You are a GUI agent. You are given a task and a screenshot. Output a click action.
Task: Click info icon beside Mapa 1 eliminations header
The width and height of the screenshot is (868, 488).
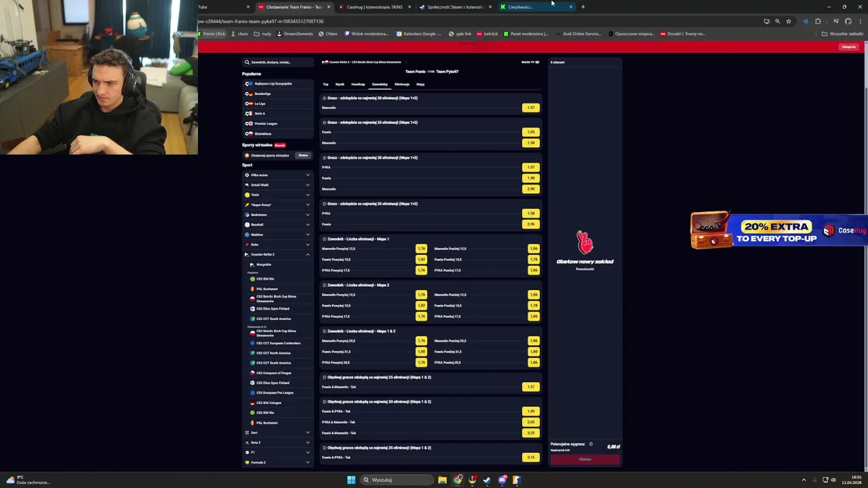[x=324, y=239]
